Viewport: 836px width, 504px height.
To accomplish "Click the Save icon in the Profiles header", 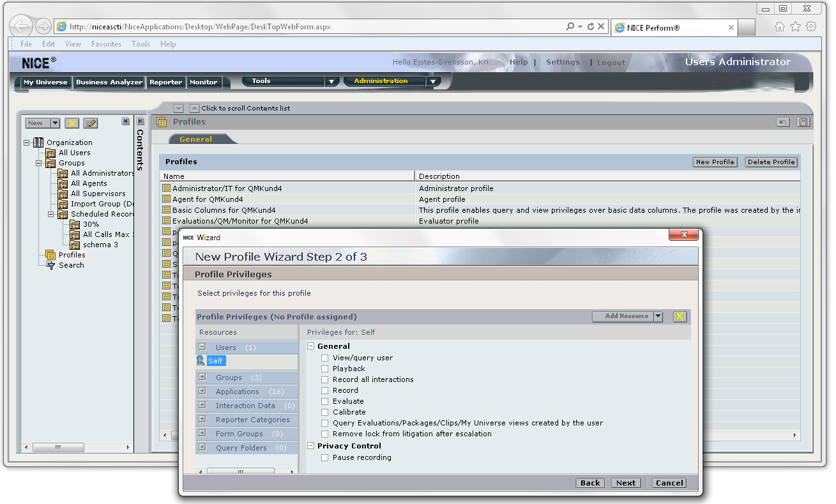I will (x=803, y=121).
